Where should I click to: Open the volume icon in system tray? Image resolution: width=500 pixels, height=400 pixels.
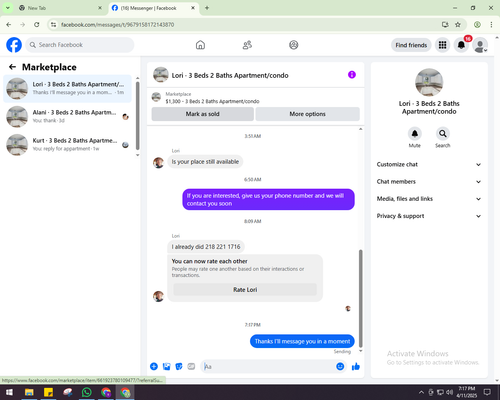450,392
